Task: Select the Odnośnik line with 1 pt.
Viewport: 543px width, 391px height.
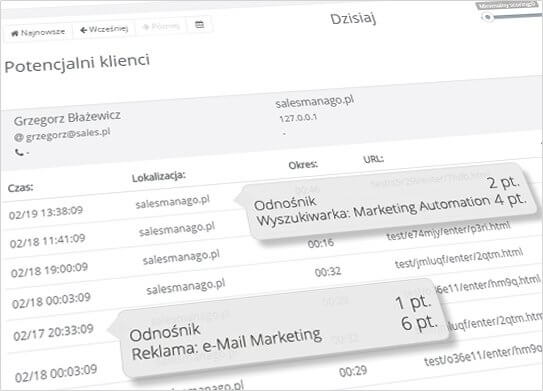Action: click(164, 332)
